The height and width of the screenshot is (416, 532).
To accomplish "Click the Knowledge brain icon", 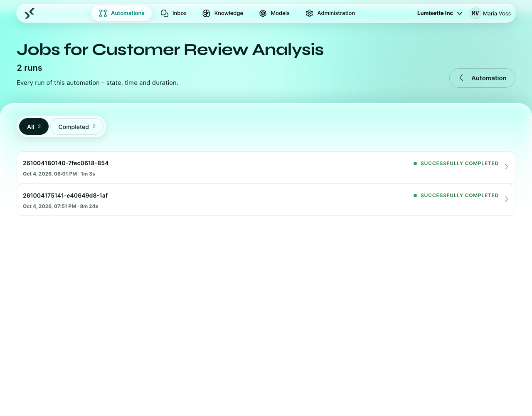I will 207,13.
